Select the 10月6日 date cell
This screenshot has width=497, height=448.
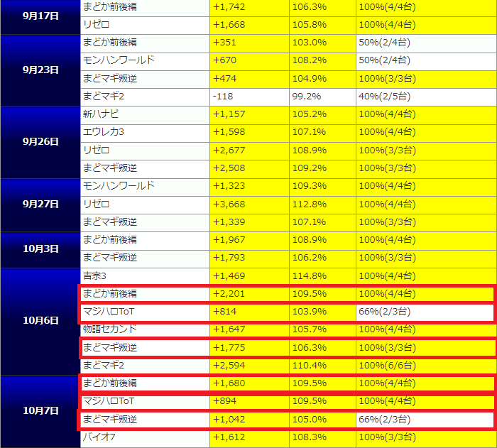click(40, 321)
